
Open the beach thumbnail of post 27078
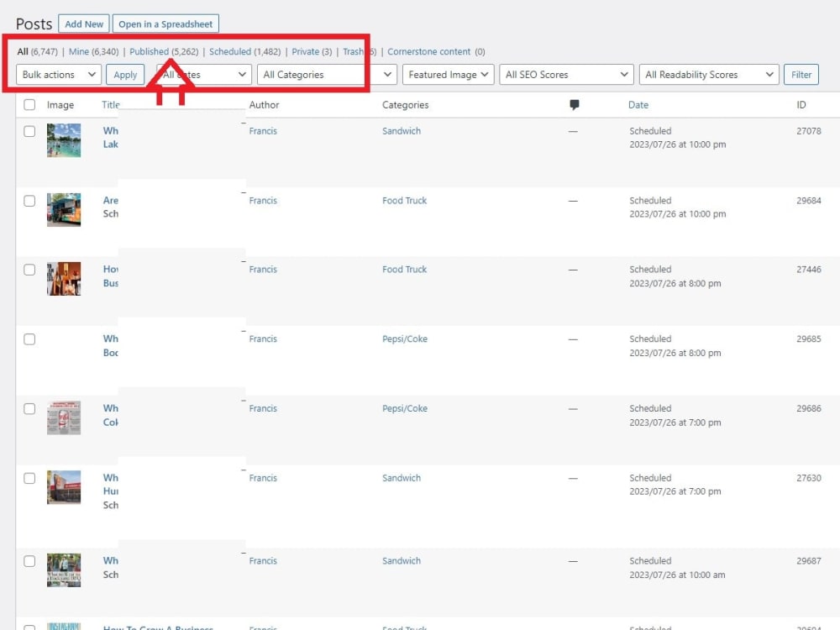coord(64,140)
